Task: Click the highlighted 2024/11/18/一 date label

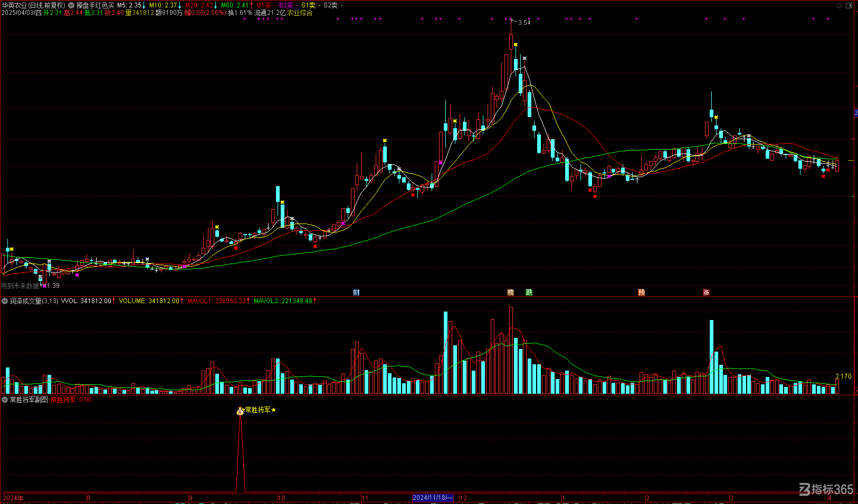Action: (x=433, y=498)
